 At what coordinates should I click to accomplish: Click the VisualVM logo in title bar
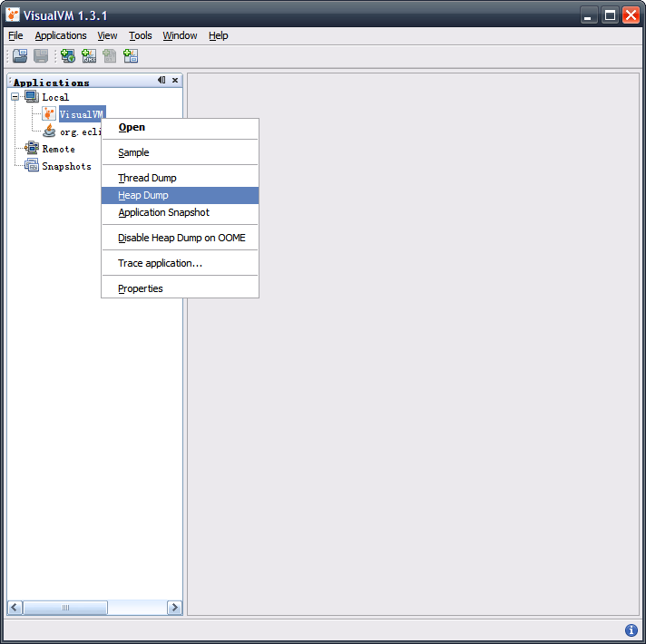pos(13,15)
